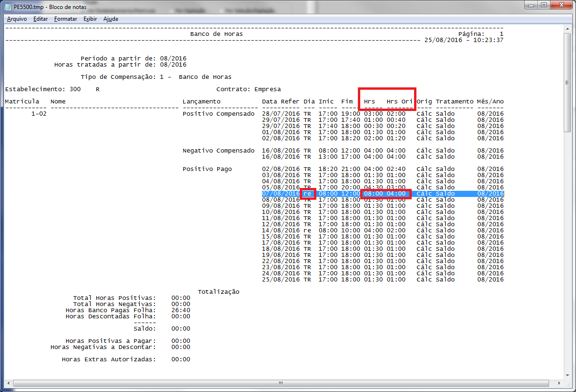Click the "Positivo Pago" entry

(207, 169)
